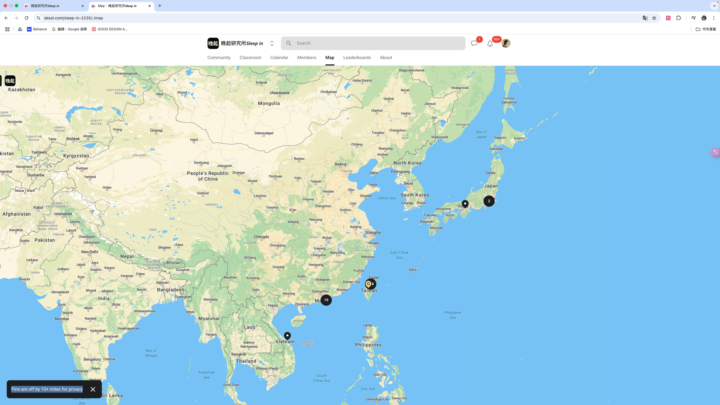Screen dimensions: 720x405
Task: Click the group logo pin near Kazakhstan
Action: point(10,81)
